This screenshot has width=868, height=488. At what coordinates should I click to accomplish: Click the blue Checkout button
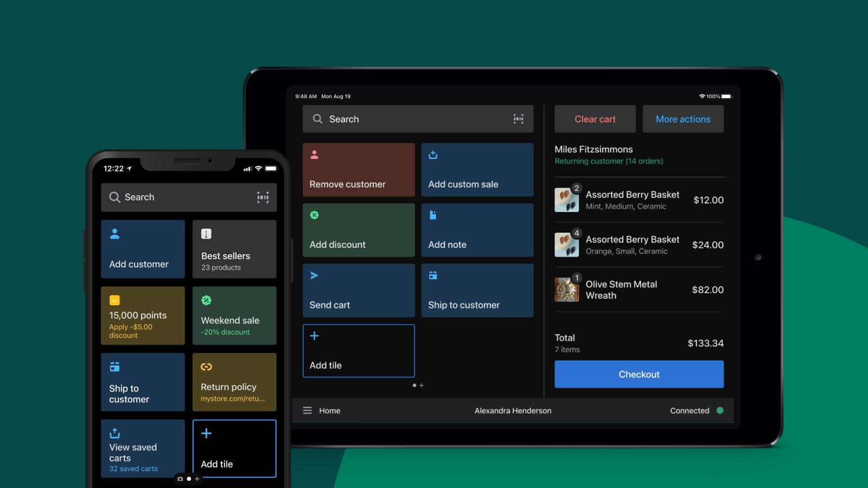coord(639,374)
